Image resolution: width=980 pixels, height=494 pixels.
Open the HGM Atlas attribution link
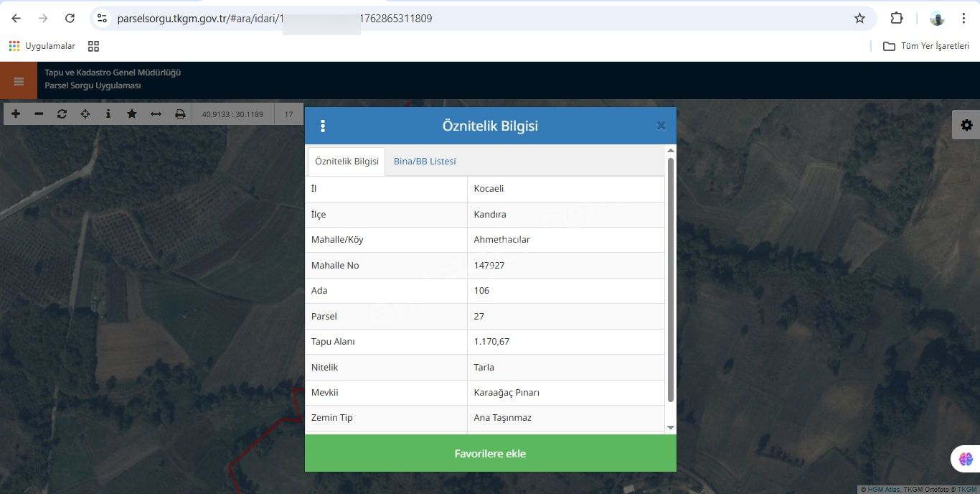point(883,490)
